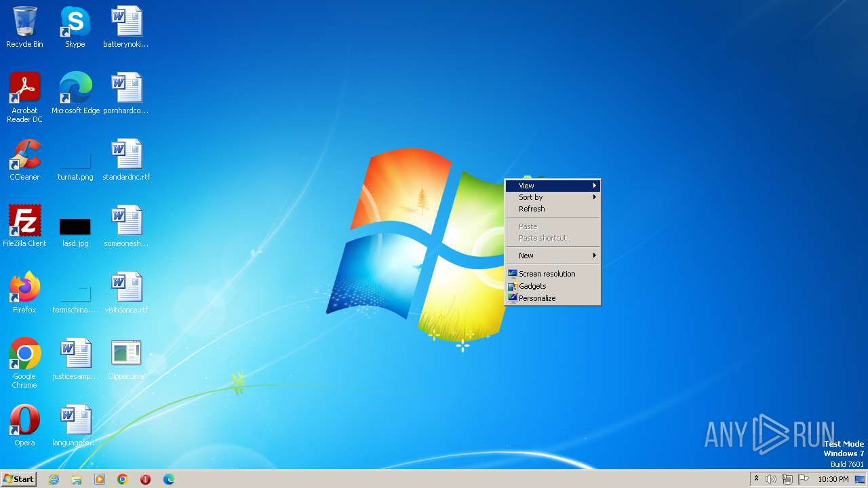Select the CCleaner desktop shortcut
Image resolution: width=868 pixels, height=488 pixels.
pos(24,160)
